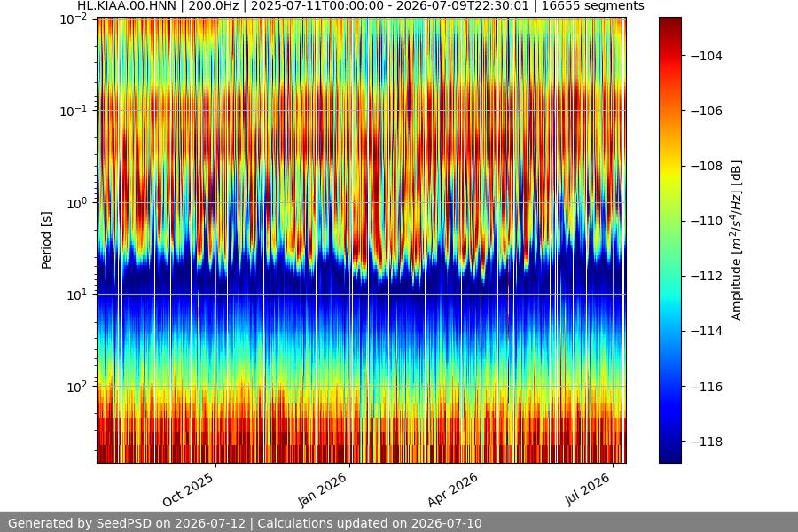Click the "Jan 2026" x-axis label
Image resolution: width=798 pixels, height=532 pixels.
pyautogui.click(x=322, y=489)
